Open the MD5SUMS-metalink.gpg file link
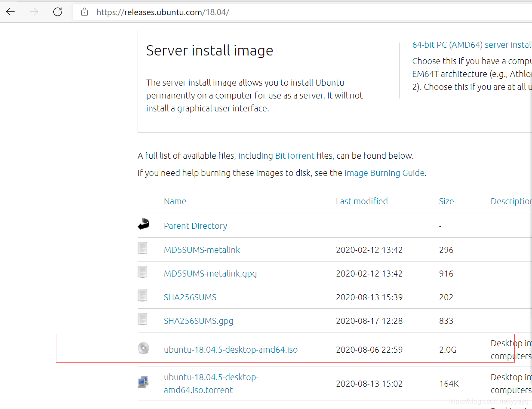The width and height of the screenshot is (532, 409). [x=210, y=274]
